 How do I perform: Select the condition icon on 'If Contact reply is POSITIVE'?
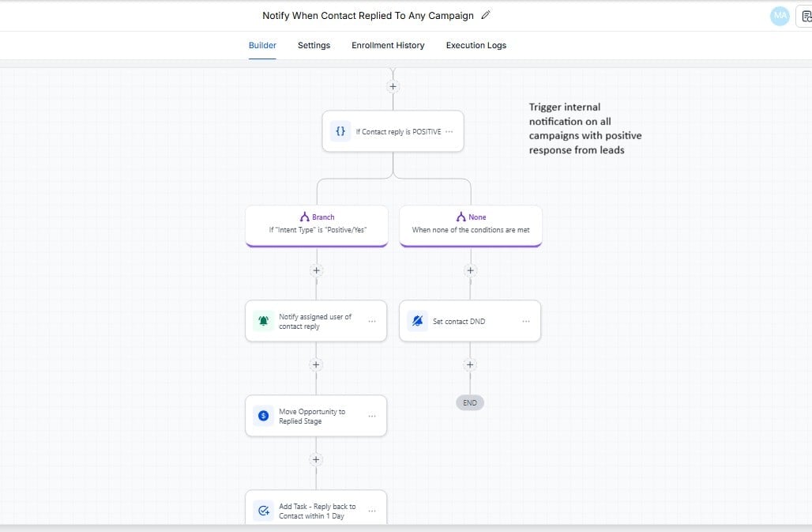point(340,131)
